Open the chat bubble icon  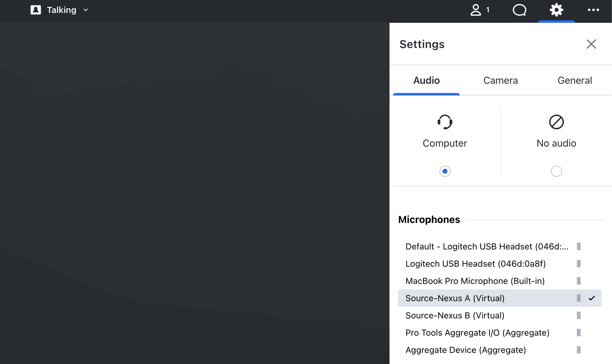pyautogui.click(x=519, y=10)
